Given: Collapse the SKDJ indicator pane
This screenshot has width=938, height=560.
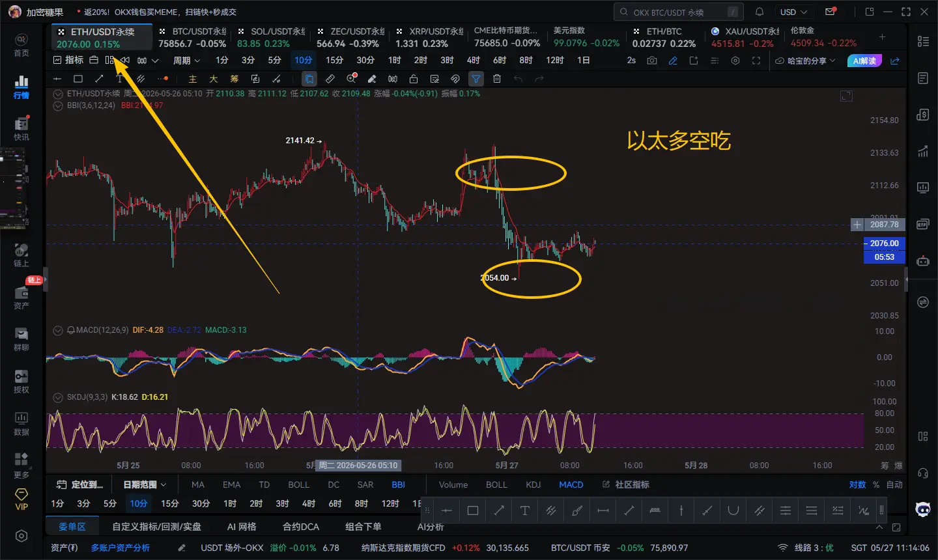Looking at the screenshot, I should 58,397.
